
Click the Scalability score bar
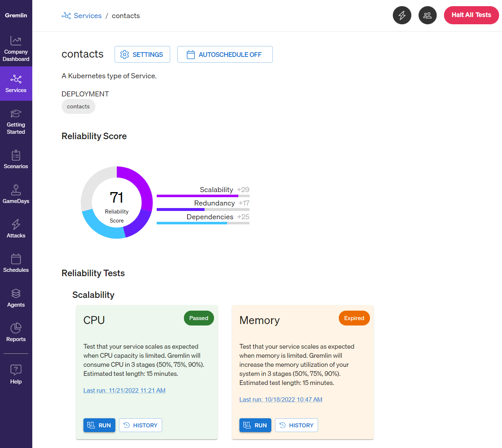coord(203,196)
